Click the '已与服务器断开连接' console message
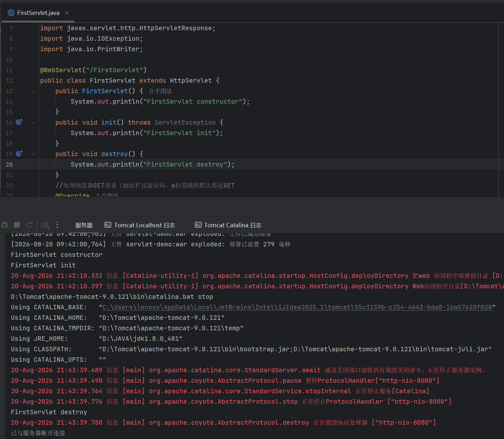The image size is (504, 439). click(x=38, y=433)
